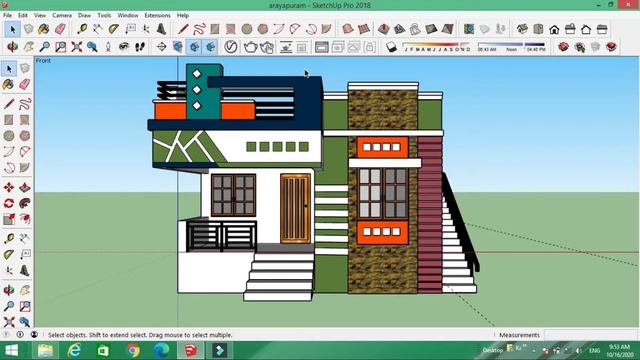This screenshot has height=360, width=640.
Task: Open the Tools menu
Action: 104,15
